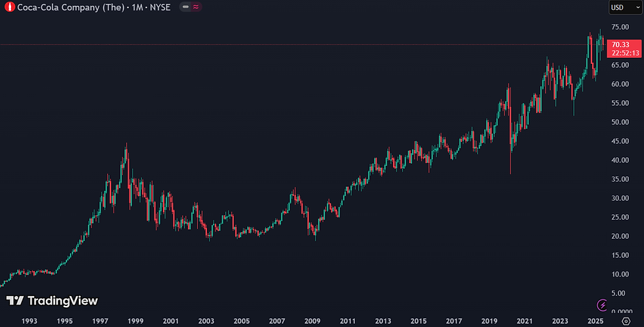Click the 50.00 price axis label

pos(620,122)
